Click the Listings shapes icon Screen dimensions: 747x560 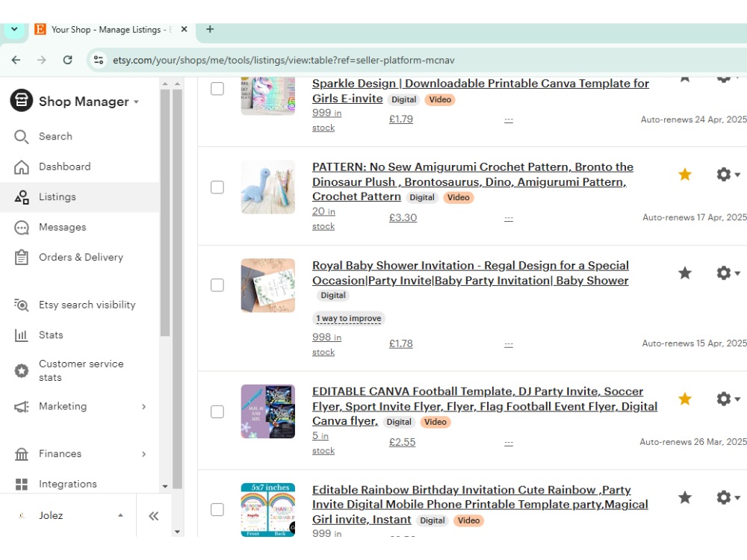coord(22,197)
